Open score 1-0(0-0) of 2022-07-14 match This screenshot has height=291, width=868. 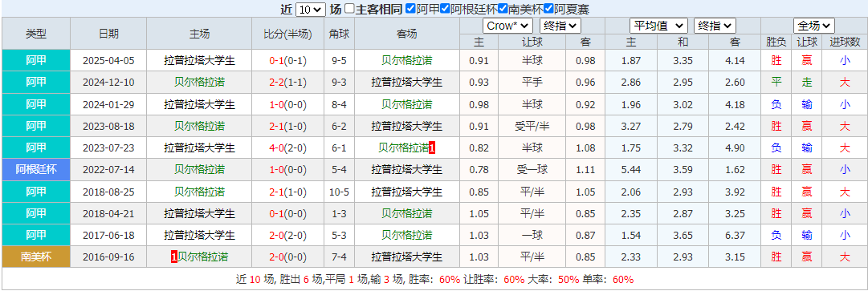click(x=287, y=169)
